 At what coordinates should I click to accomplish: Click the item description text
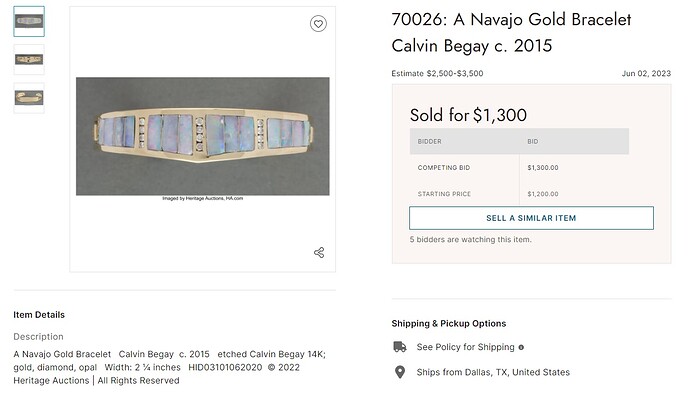169,367
